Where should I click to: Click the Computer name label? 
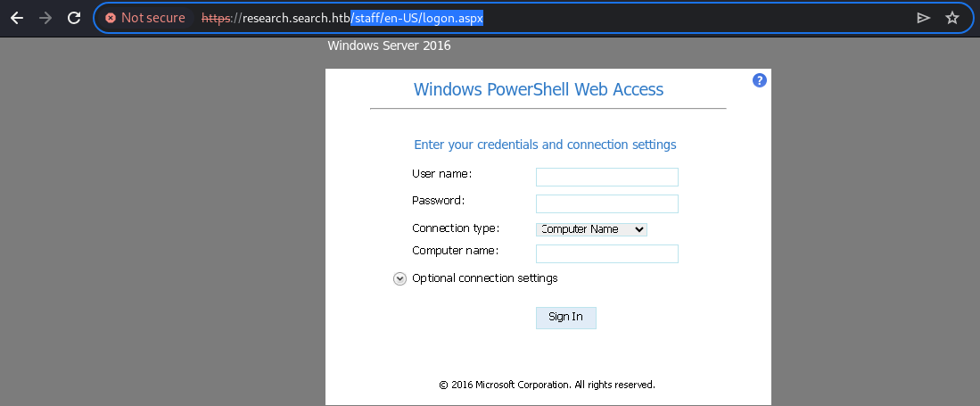pyautogui.click(x=455, y=251)
